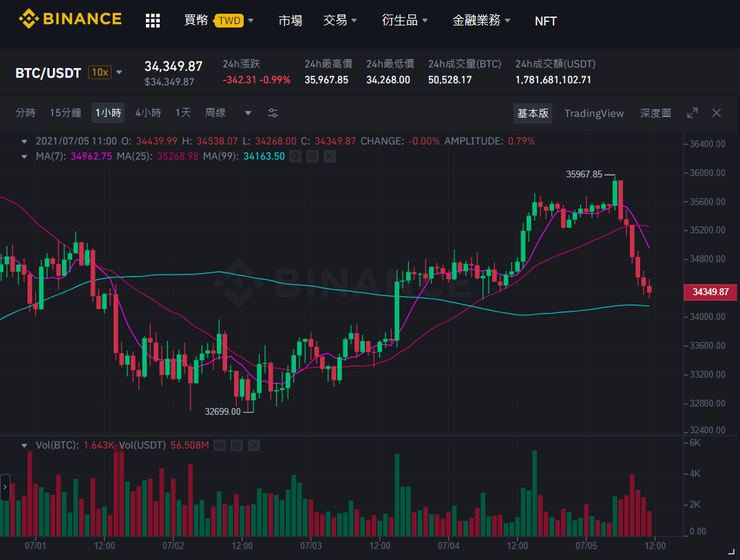Select the 10x leverage badge
740x560 pixels.
point(100,72)
